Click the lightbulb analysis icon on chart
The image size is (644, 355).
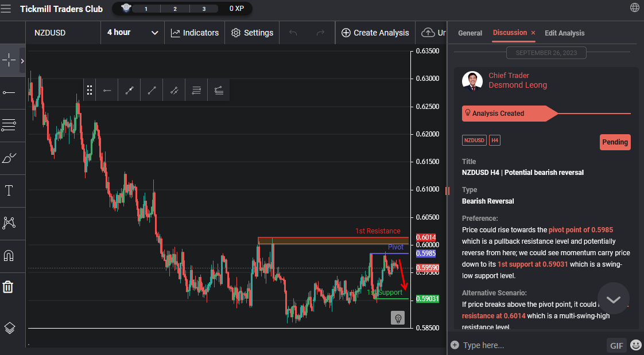pos(398,318)
